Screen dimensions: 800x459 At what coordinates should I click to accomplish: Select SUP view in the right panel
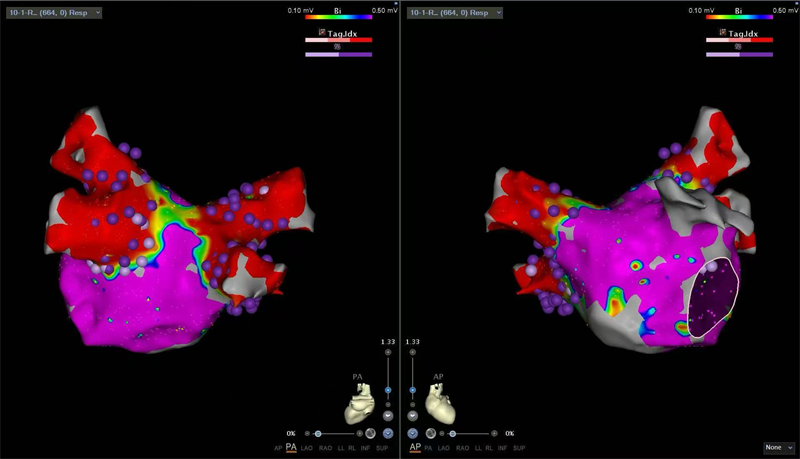point(521,448)
